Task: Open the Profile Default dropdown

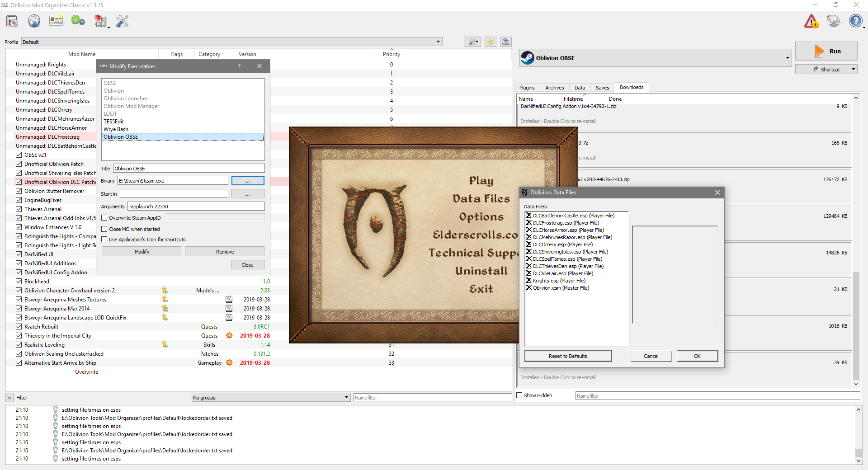Action: [x=231, y=42]
